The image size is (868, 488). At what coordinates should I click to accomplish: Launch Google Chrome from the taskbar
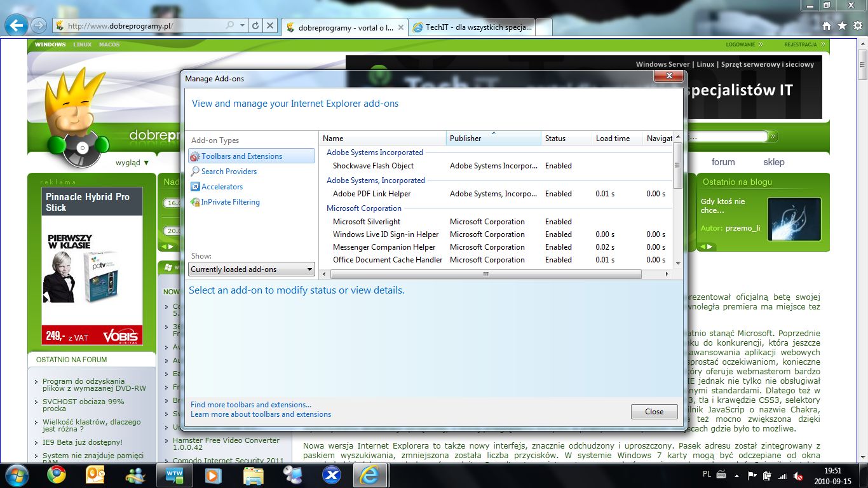[x=56, y=475]
